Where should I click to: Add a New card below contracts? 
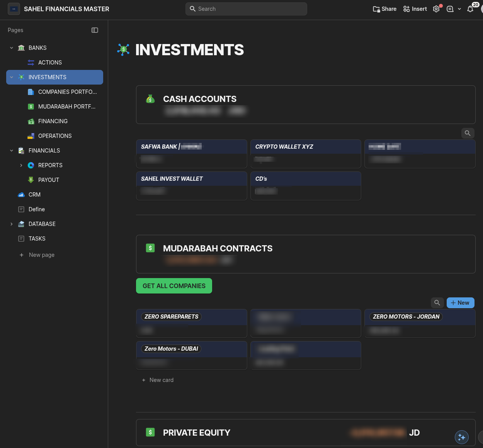pyautogui.click(x=158, y=380)
